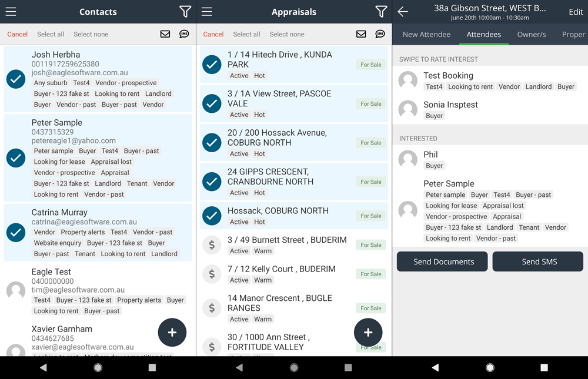Switch to the New Attendee tab
This screenshot has width=588, height=379.
[426, 35]
